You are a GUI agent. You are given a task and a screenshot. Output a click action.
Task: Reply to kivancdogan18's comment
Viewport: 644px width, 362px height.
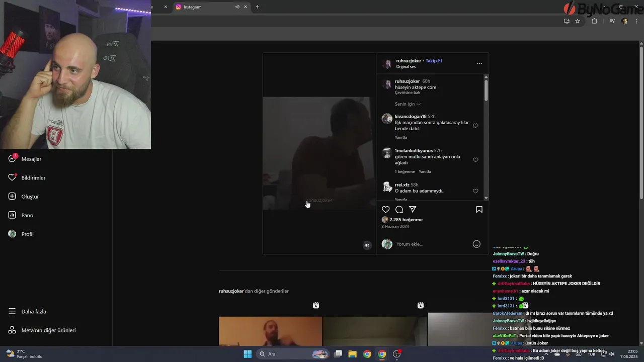[401, 137]
